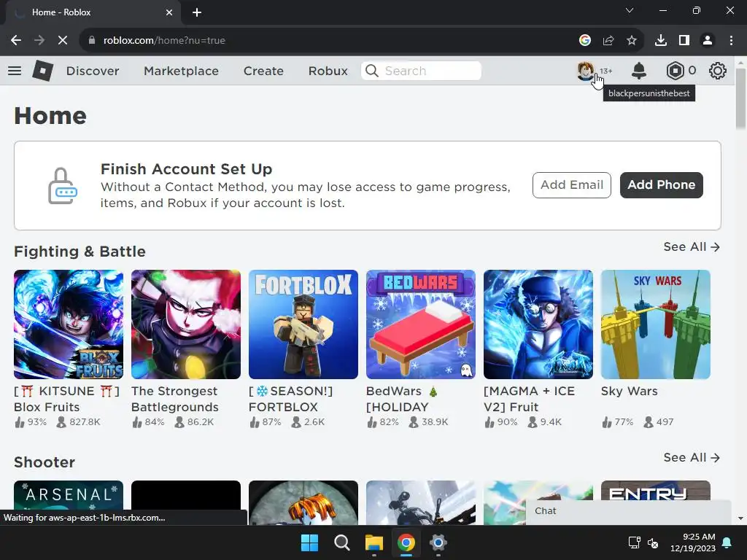Share this page icon
The width and height of the screenshot is (747, 560).
[608, 41]
